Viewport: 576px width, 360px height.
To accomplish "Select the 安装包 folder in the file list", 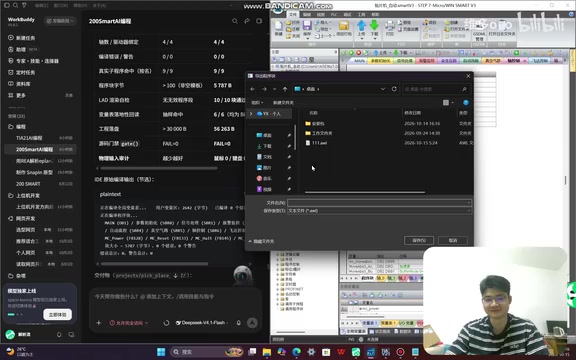I will pyautogui.click(x=318, y=124).
